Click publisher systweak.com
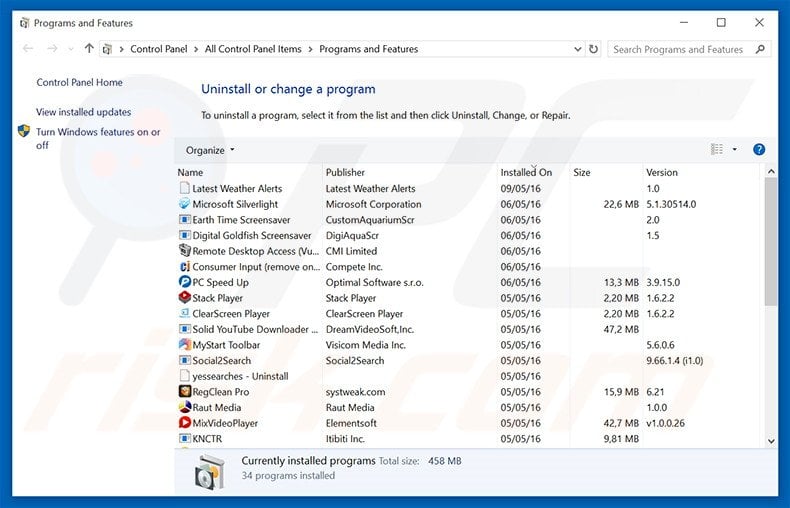Screen dimensions: 790x508 click(355, 392)
